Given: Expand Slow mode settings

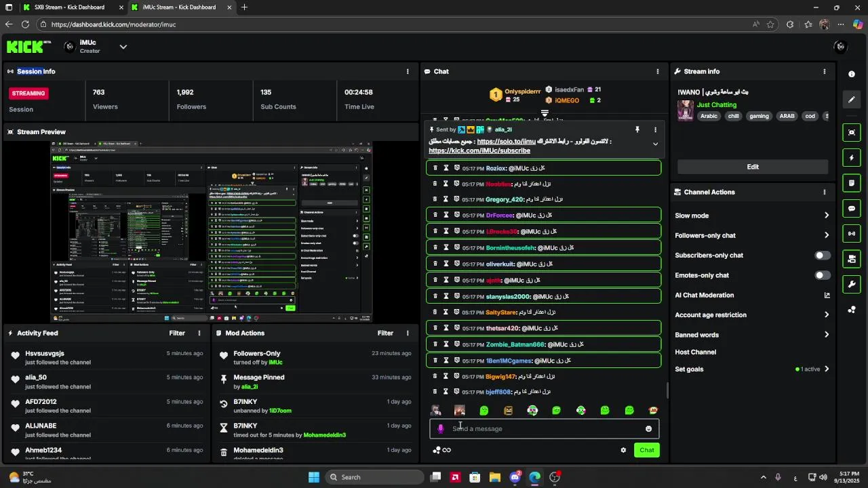Looking at the screenshot, I should tap(827, 216).
